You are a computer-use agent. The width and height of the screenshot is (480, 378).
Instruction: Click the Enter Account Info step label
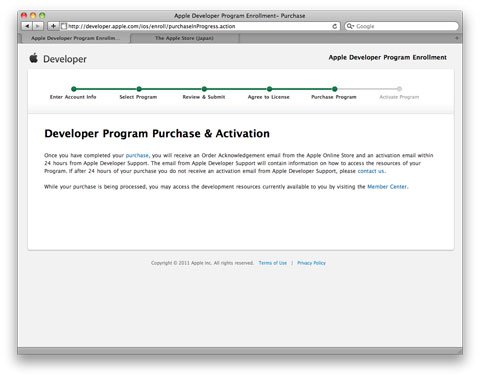pos(73,97)
